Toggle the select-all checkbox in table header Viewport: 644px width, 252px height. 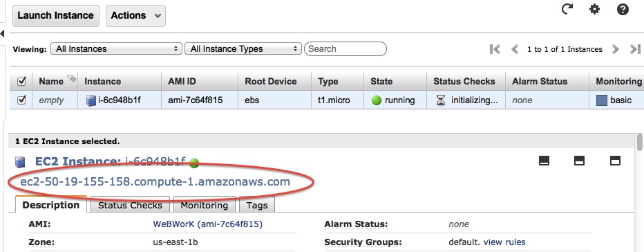(x=21, y=82)
